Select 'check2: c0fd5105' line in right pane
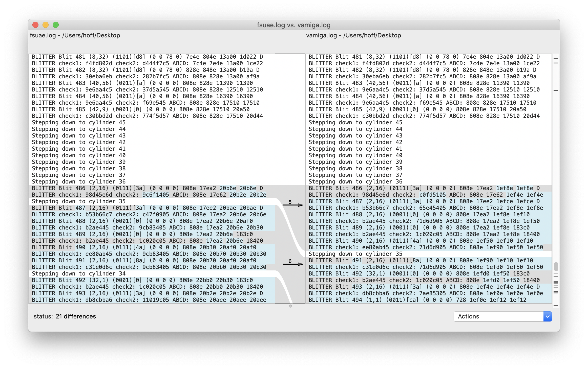 coord(426,195)
